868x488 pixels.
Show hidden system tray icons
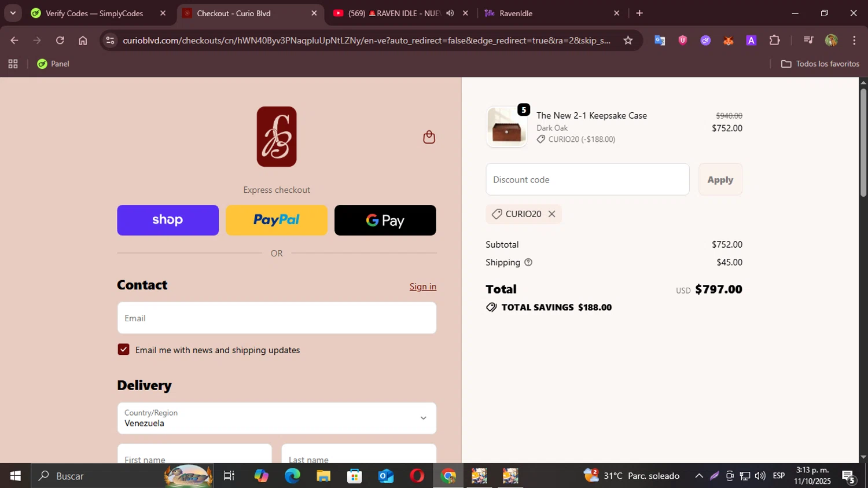699,476
